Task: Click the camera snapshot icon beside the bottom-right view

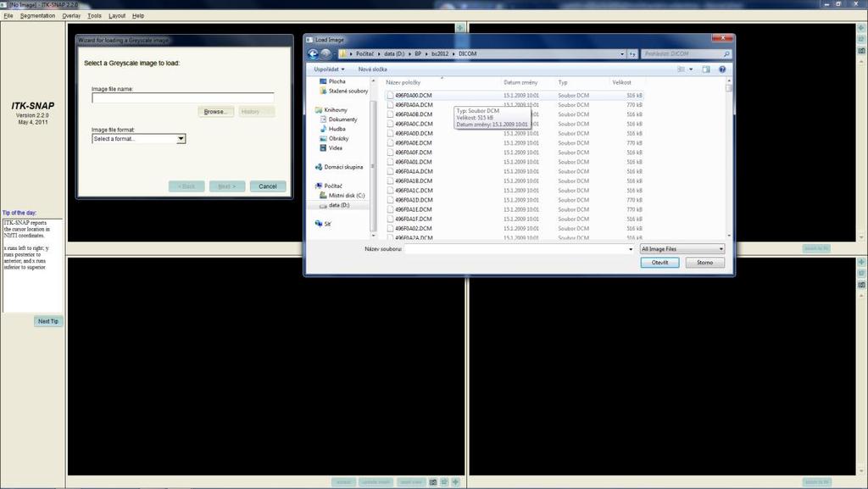Action: pyautogui.click(x=861, y=285)
